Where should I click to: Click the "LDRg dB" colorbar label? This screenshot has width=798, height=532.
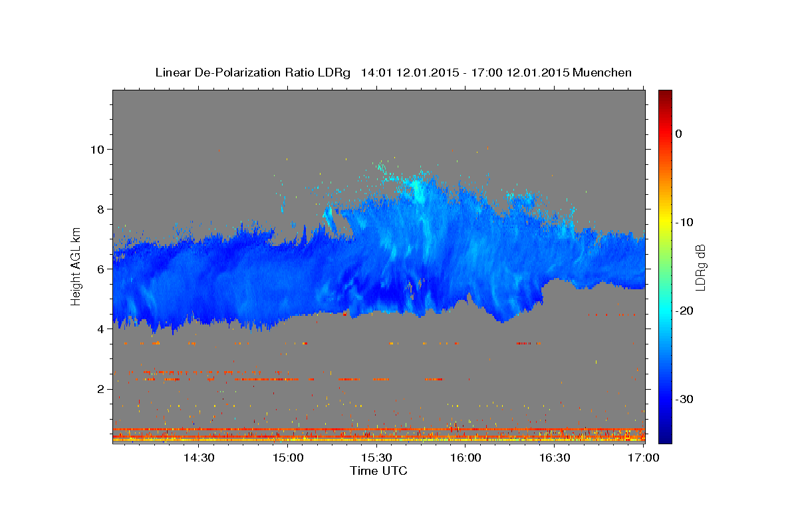(x=700, y=267)
